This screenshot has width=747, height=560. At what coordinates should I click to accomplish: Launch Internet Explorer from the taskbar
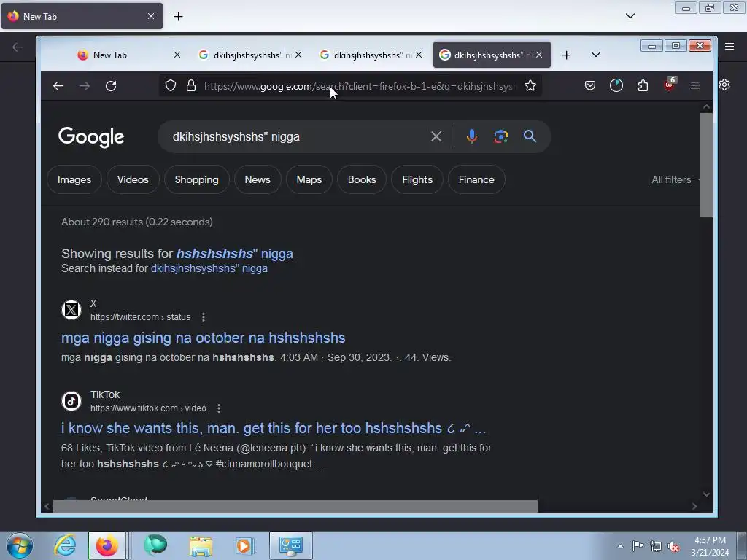(x=65, y=545)
